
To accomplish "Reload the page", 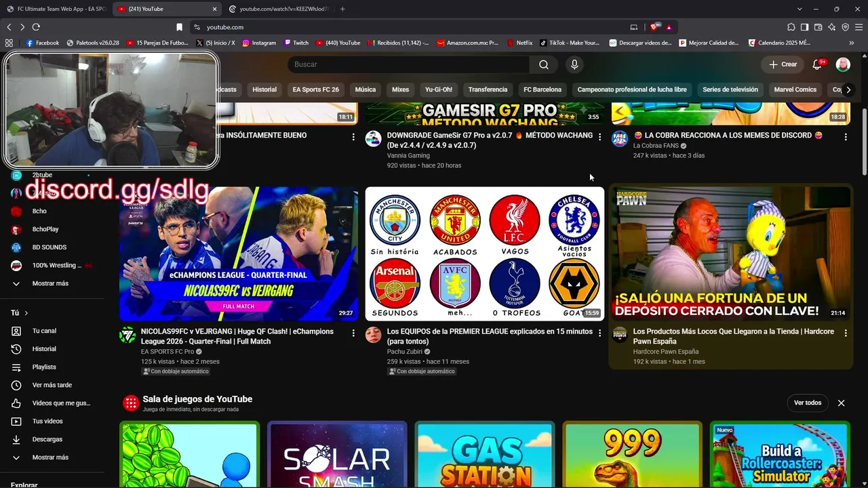I will click(36, 27).
